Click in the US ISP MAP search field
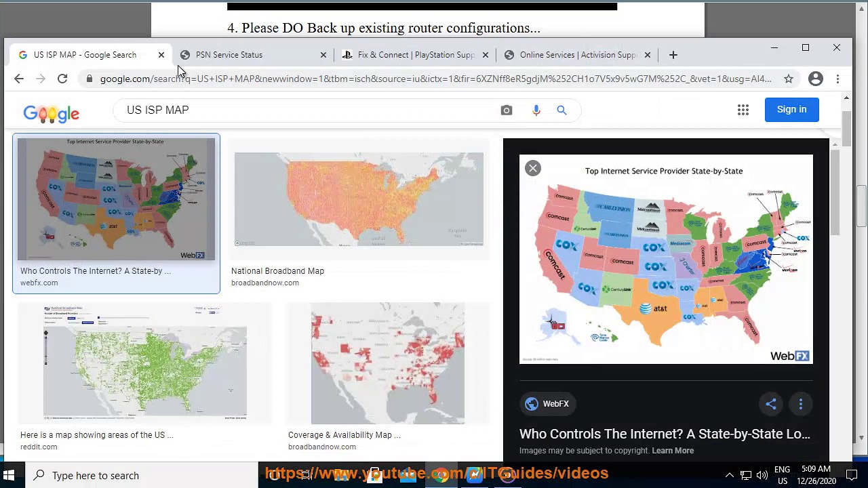This screenshot has height=488, width=868. point(309,110)
